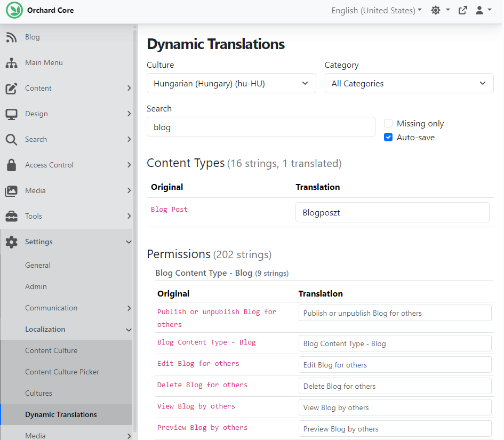Expand the Search menu chevron in sidebar

[129, 139]
